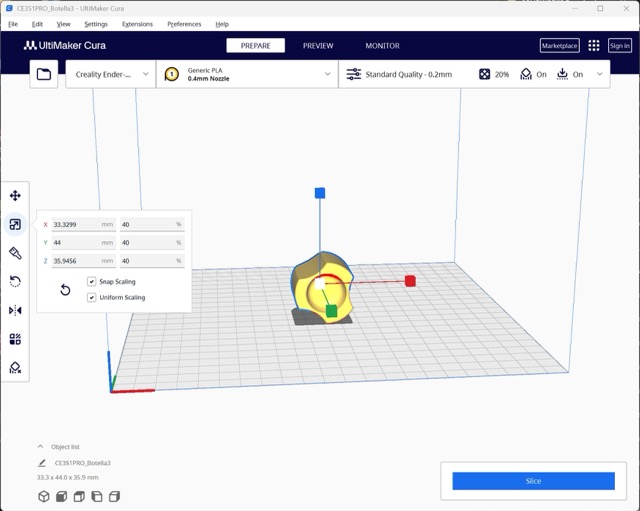Click the X scale percent field
This screenshot has width=640, height=511.
click(152, 224)
